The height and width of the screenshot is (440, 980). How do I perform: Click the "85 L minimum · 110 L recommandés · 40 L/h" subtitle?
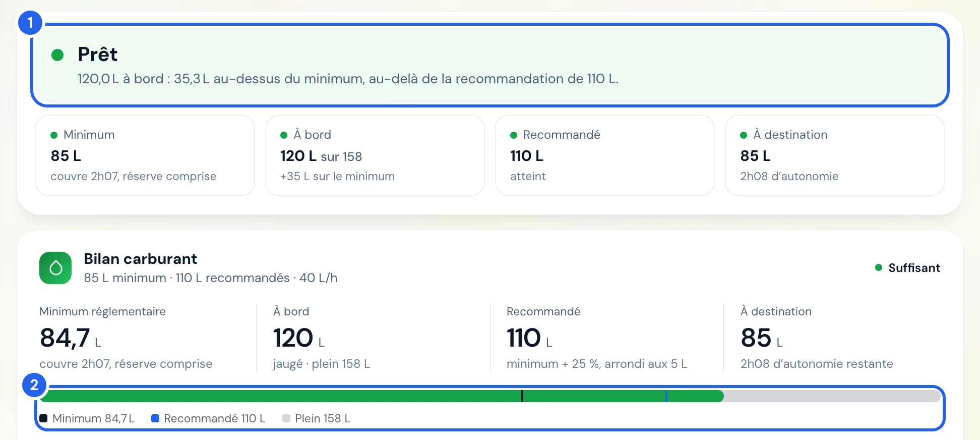click(211, 278)
